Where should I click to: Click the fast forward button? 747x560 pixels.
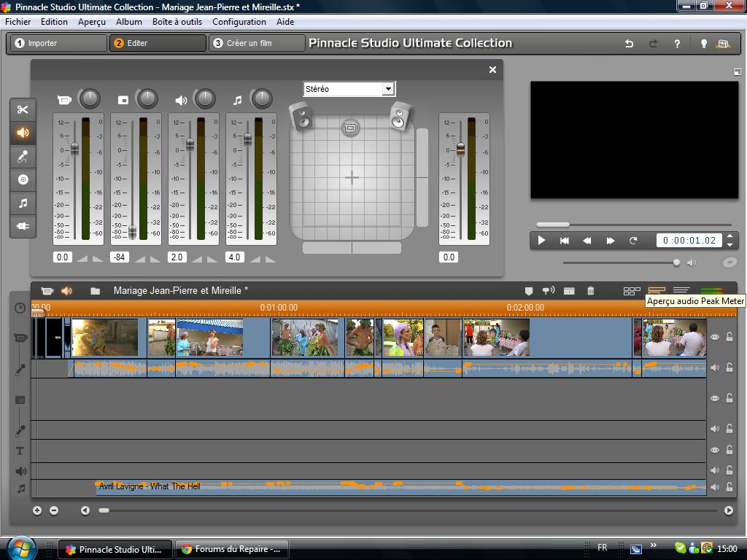(611, 241)
